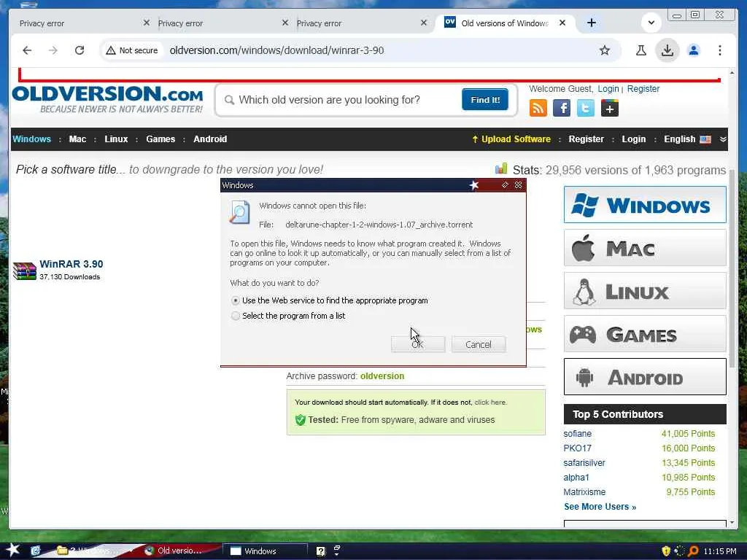747x560 pixels.
Task: Open contributor sofiane's profile
Action: (x=578, y=434)
